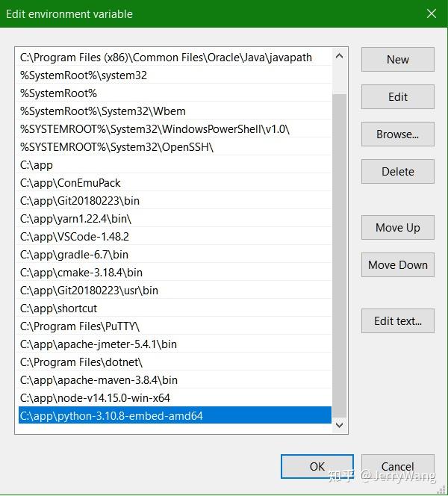Move the selected entry up
The width and height of the screenshot is (448, 496).
click(x=398, y=227)
